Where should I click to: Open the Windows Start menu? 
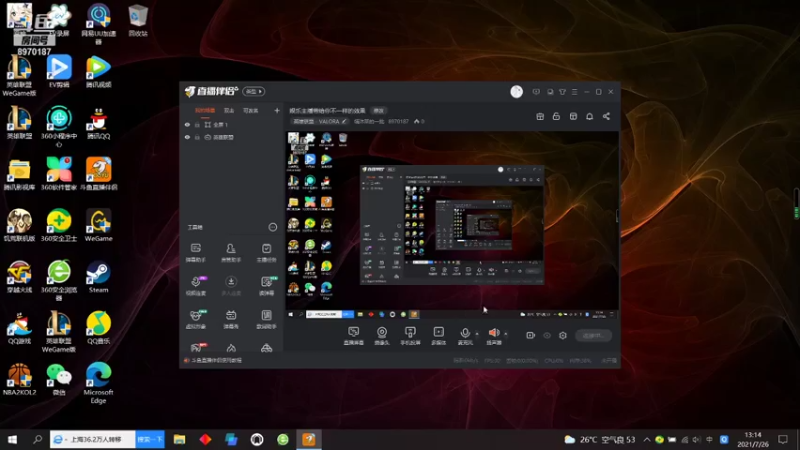click(12, 439)
